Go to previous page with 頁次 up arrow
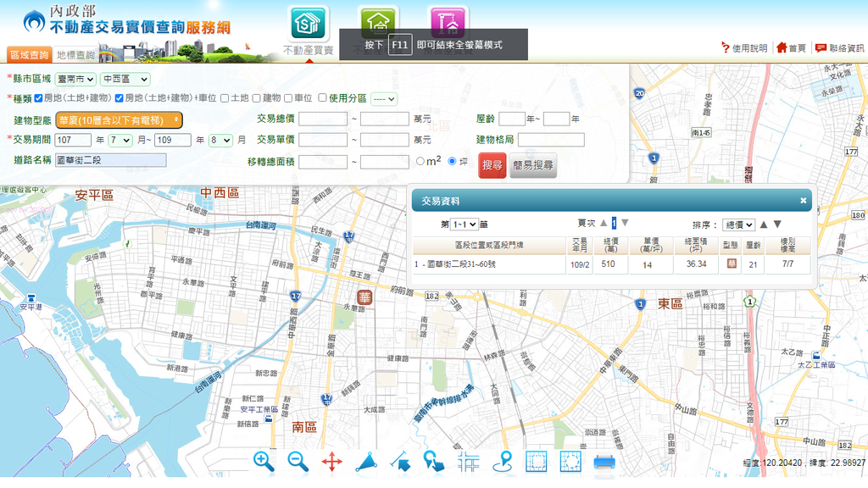868x488 pixels. coord(604,223)
